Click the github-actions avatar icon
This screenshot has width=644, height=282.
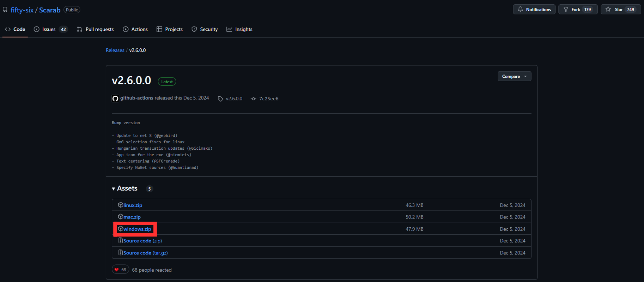click(115, 98)
